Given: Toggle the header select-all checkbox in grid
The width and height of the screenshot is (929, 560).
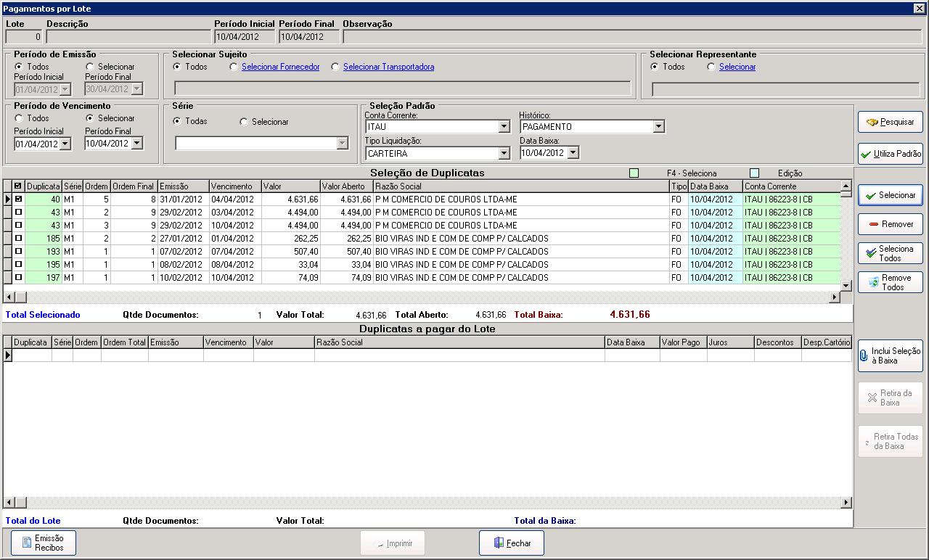Looking at the screenshot, I should (x=18, y=186).
